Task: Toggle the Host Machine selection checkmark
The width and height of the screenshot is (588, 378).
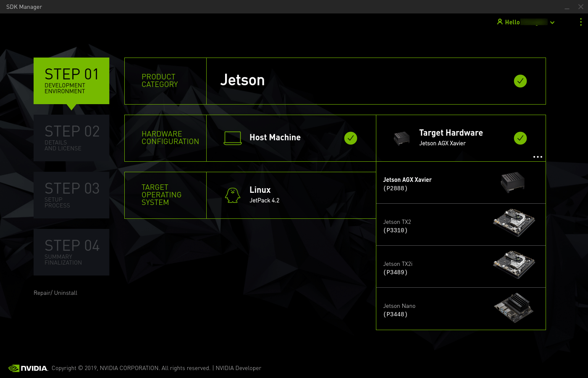Action: coord(351,138)
